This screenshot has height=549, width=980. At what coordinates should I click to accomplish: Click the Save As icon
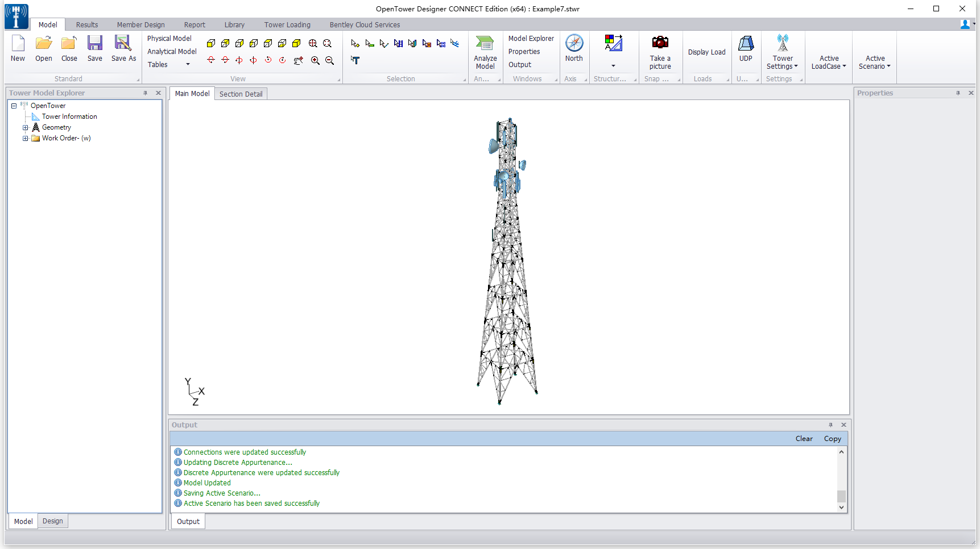[123, 43]
